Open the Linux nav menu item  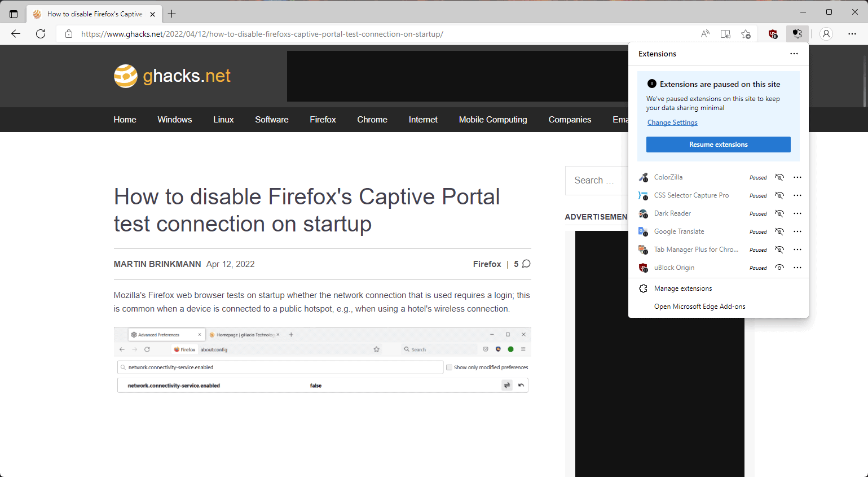(223, 120)
